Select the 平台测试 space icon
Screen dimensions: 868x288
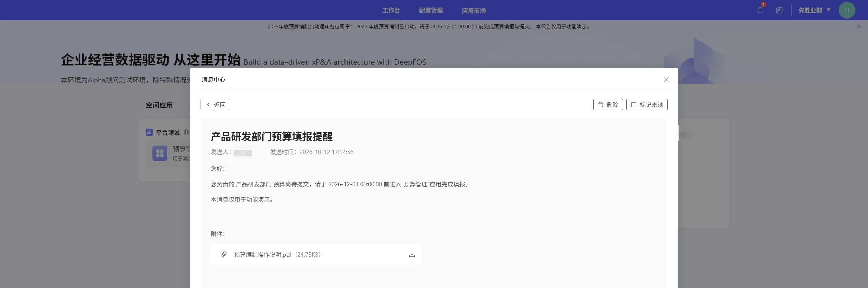tap(149, 132)
